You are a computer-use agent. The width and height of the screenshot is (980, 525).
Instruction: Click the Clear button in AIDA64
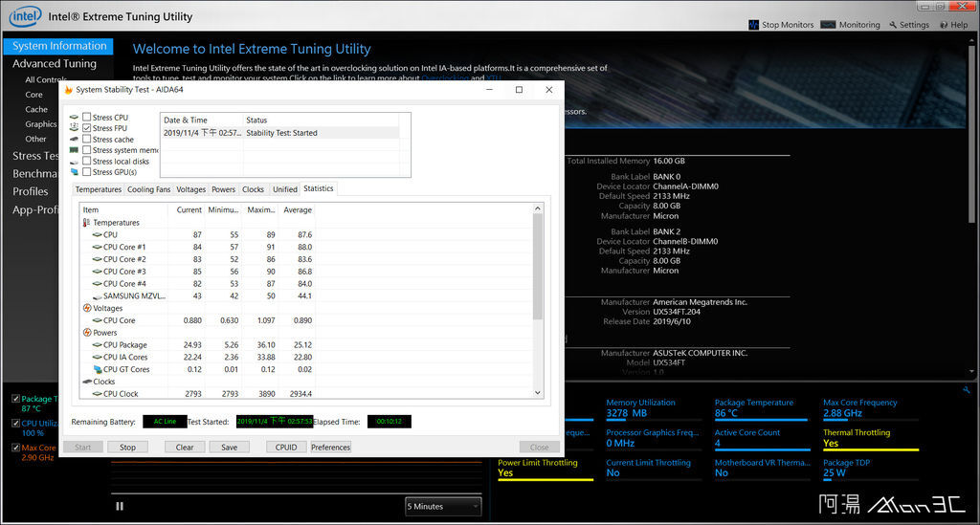point(185,447)
